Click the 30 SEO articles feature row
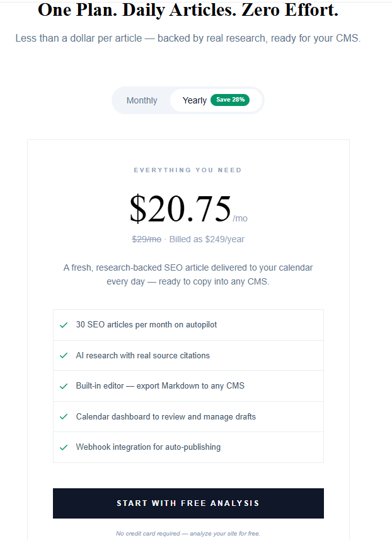392x540 pixels. (x=146, y=325)
